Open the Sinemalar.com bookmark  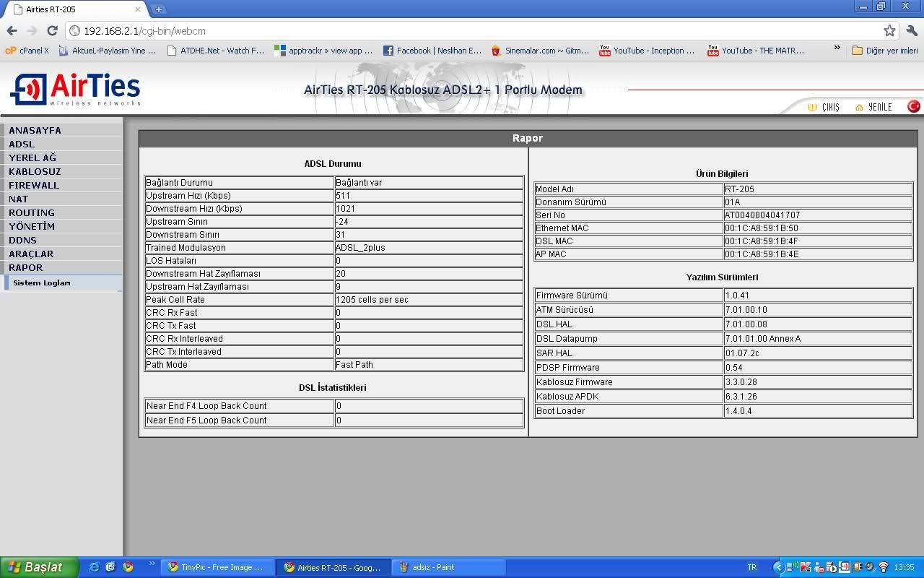[540, 51]
